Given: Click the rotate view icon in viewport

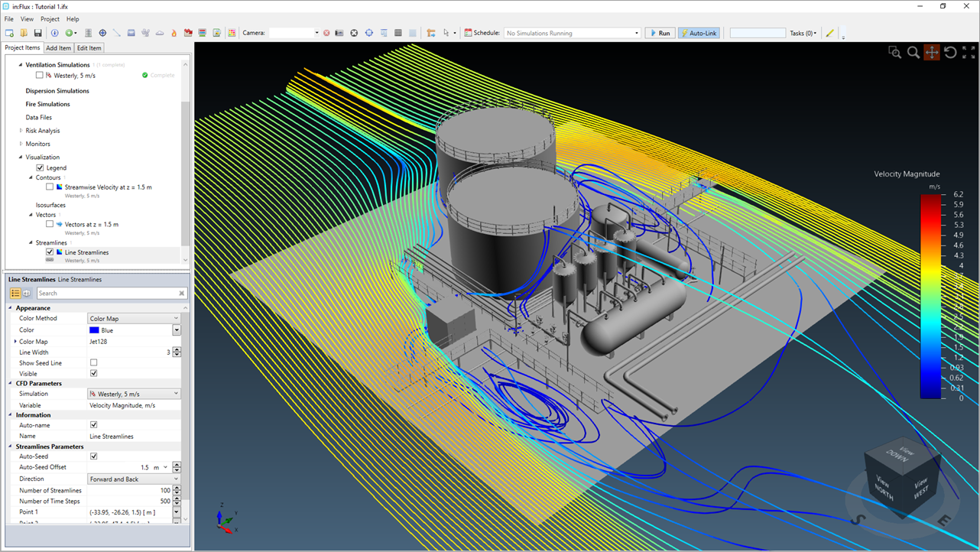Looking at the screenshot, I should (x=950, y=52).
